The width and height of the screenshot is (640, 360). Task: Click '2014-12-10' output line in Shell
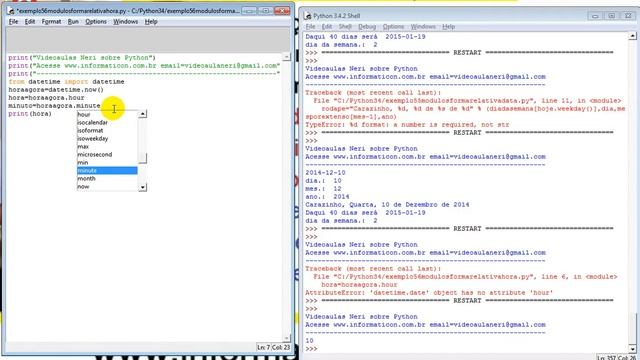[325, 173]
